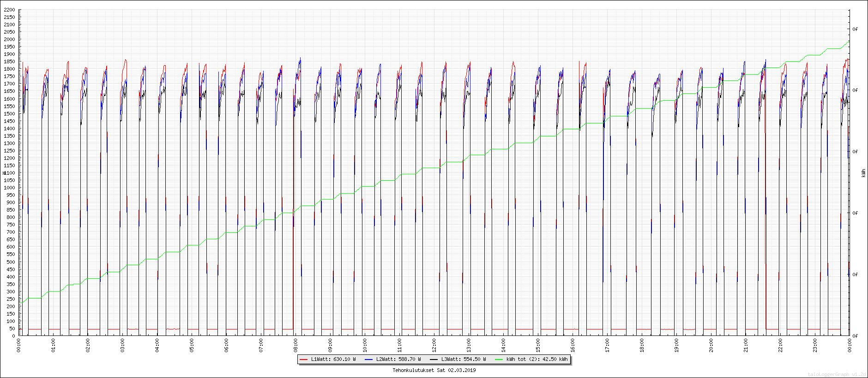This screenshot has height=378, width=868.
Task: Click the red L1Watt legend line swatch
Action: [303, 359]
